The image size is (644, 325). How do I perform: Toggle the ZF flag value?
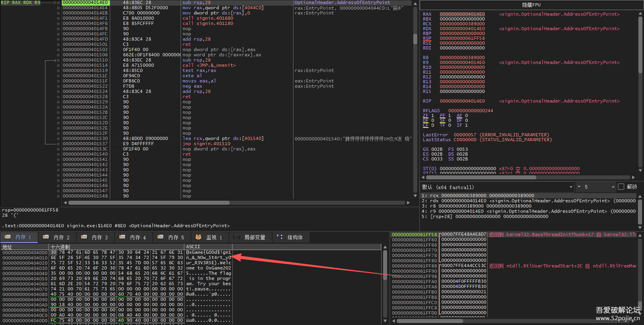tap(433, 115)
